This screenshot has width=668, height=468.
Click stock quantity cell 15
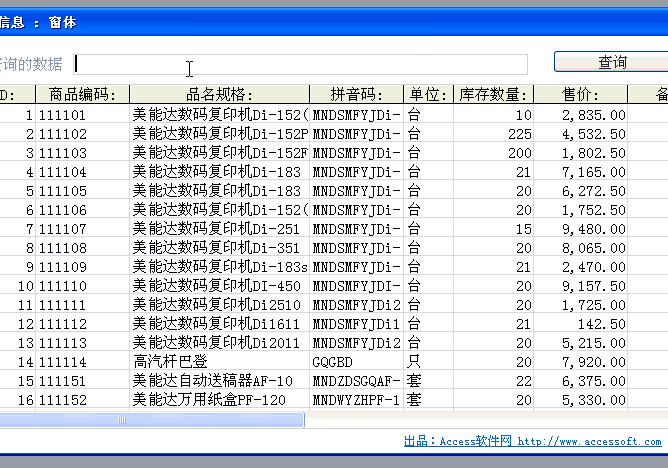(x=494, y=229)
